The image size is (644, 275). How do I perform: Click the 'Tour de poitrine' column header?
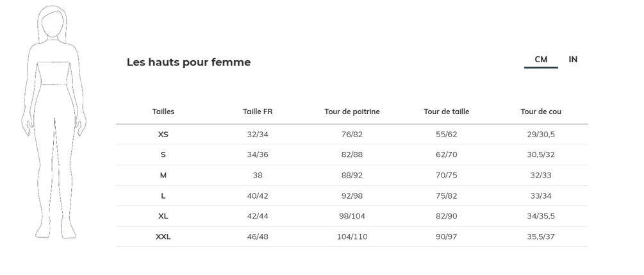click(352, 112)
